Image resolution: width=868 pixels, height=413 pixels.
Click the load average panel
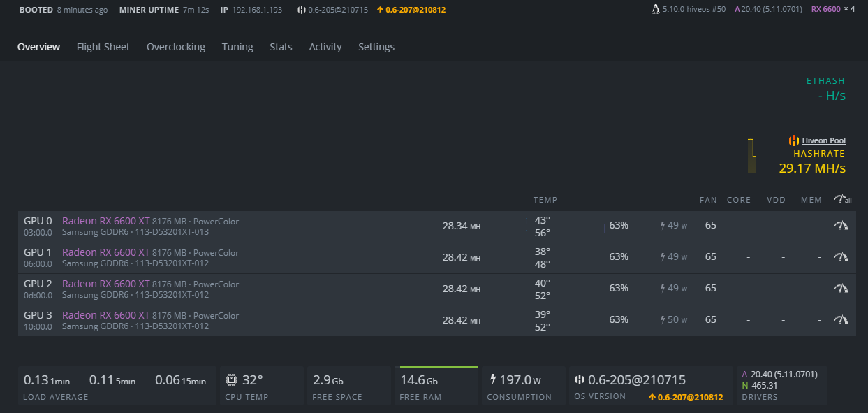pos(115,386)
